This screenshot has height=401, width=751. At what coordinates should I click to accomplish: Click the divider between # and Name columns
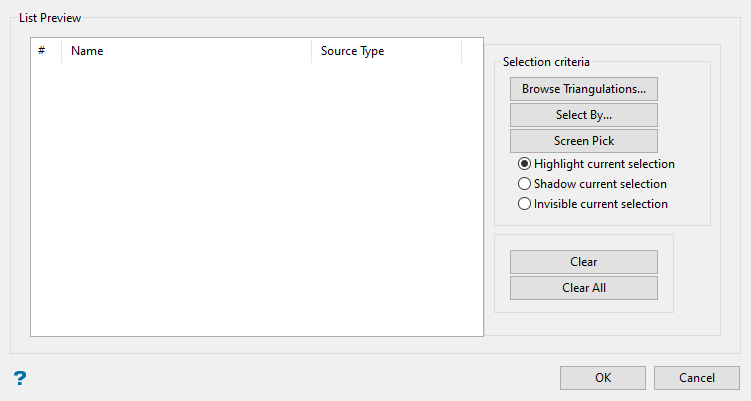pyautogui.click(x=62, y=51)
